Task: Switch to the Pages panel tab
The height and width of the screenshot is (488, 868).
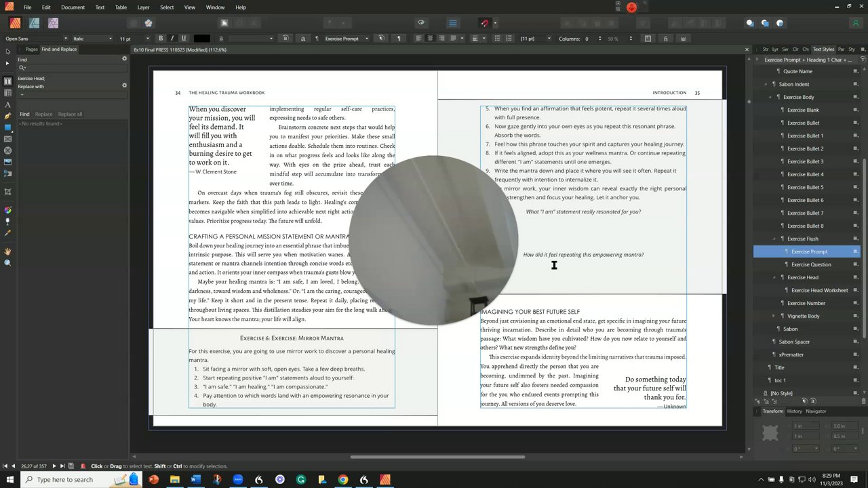Action: (x=31, y=49)
